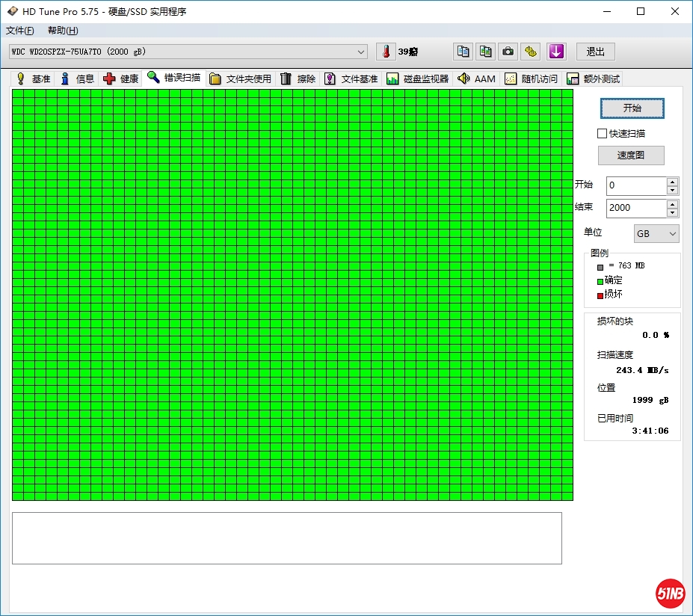Click the 开始 start scan button
693x616 pixels.
pos(632,108)
